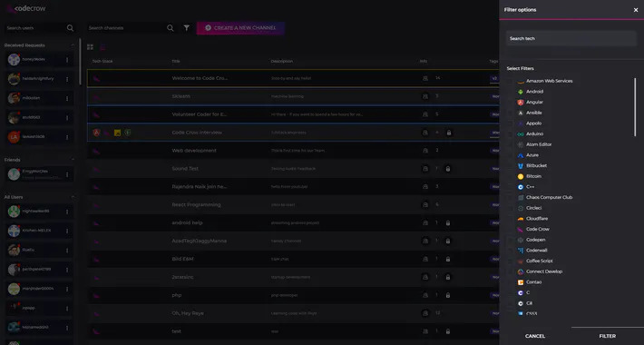Click the Title column header
This screenshot has height=345, width=644.
pos(176,61)
